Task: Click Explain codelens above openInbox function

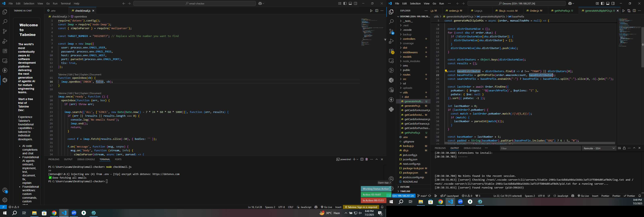Action: coord(84,74)
